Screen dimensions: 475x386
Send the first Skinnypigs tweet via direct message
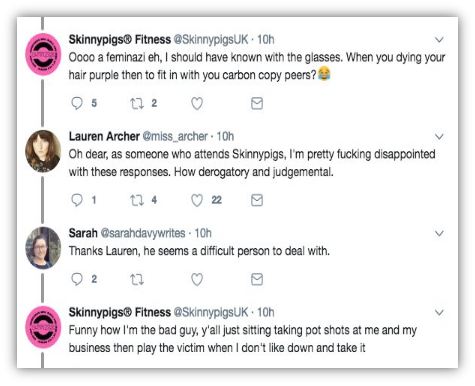[x=257, y=103]
